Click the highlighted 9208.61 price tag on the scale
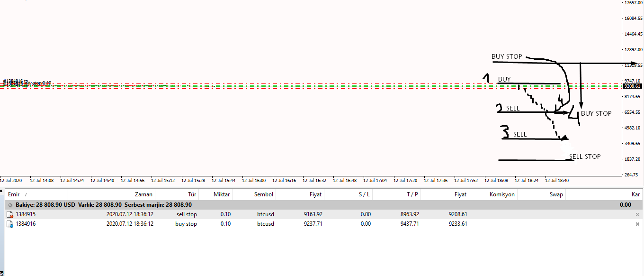This screenshot has height=276, width=644. click(x=632, y=86)
